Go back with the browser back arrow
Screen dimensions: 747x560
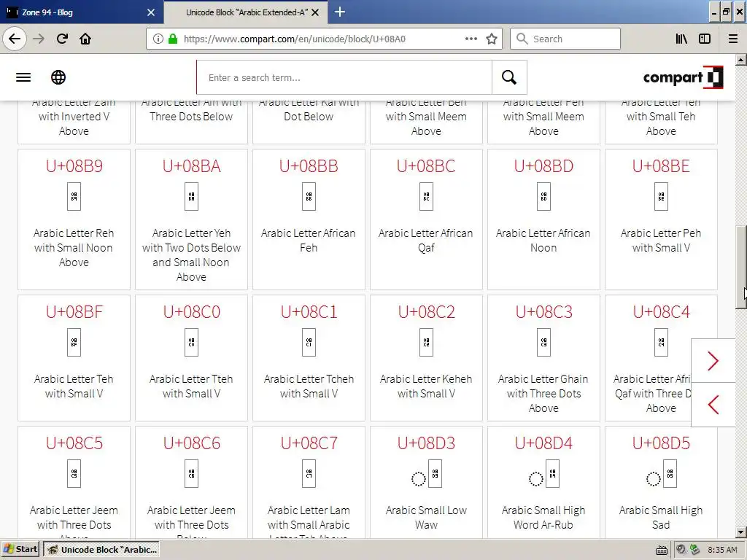pyautogui.click(x=15, y=39)
